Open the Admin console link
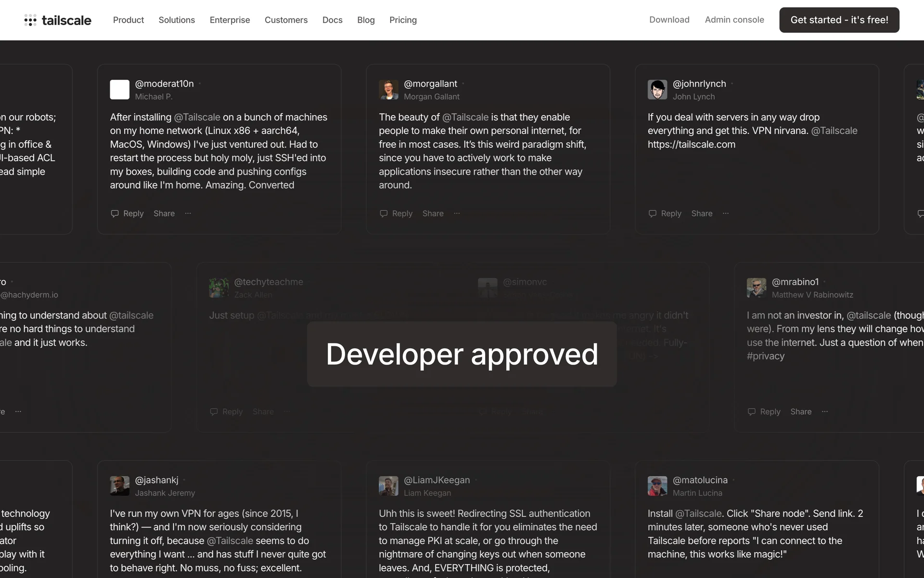Image resolution: width=924 pixels, height=578 pixels. tap(734, 20)
